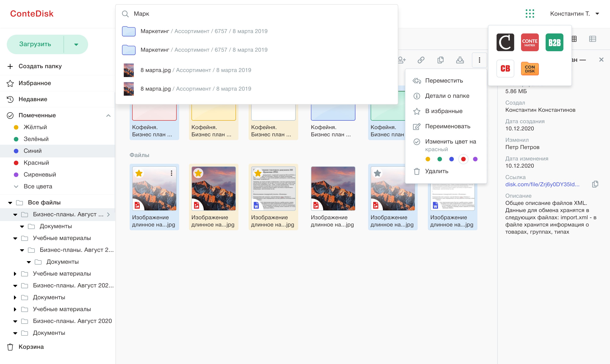
Task: Select the Синий color tag filter
Action: click(x=32, y=151)
